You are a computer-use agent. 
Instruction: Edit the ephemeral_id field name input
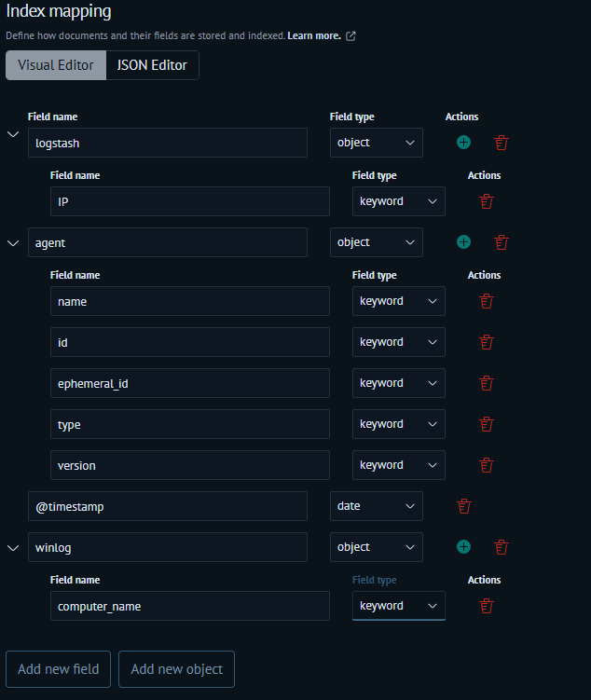point(190,383)
